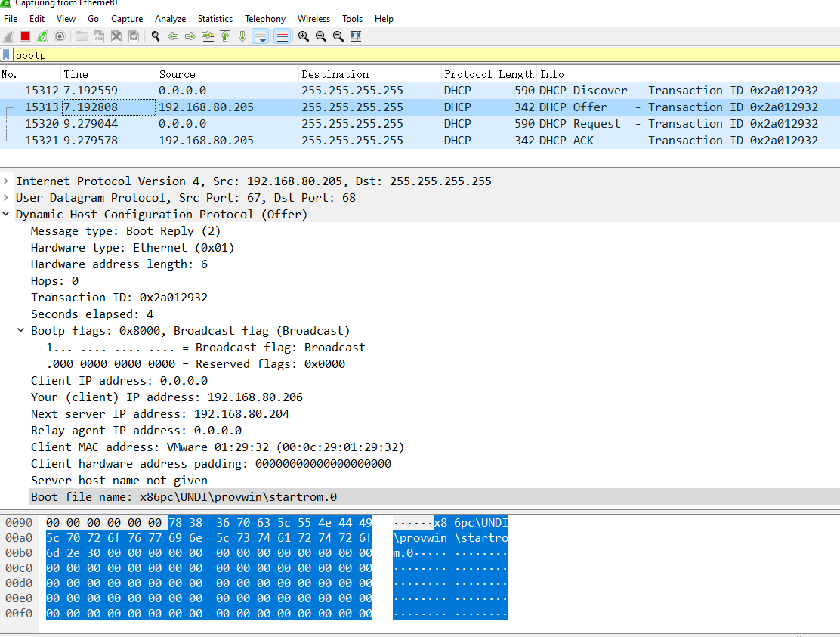This screenshot has height=637, width=840.
Task: Sort by the Protocol column header
Action: pyautogui.click(x=468, y=74)
